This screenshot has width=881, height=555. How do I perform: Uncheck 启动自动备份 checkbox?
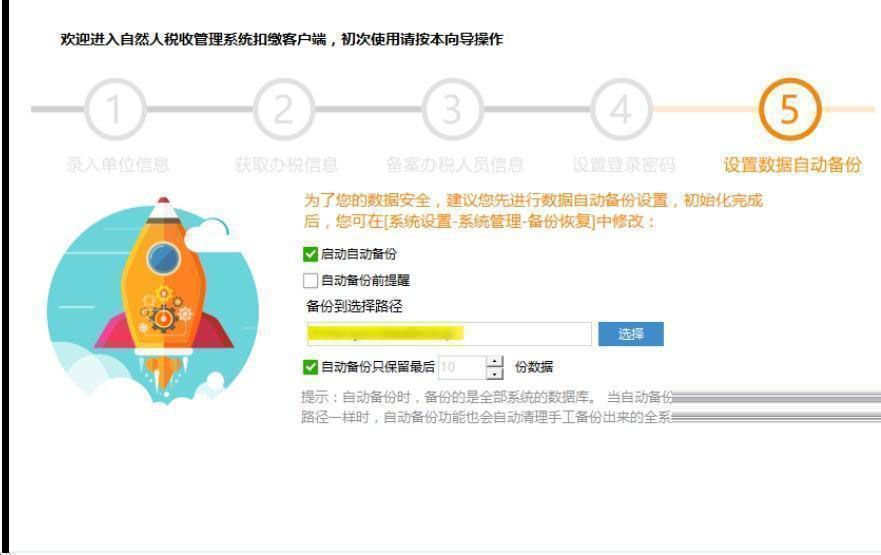pos(310,254)
